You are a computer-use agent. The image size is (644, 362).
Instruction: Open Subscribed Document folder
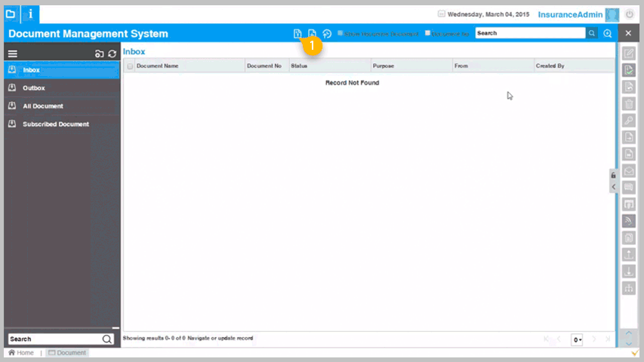click(62, 124)
